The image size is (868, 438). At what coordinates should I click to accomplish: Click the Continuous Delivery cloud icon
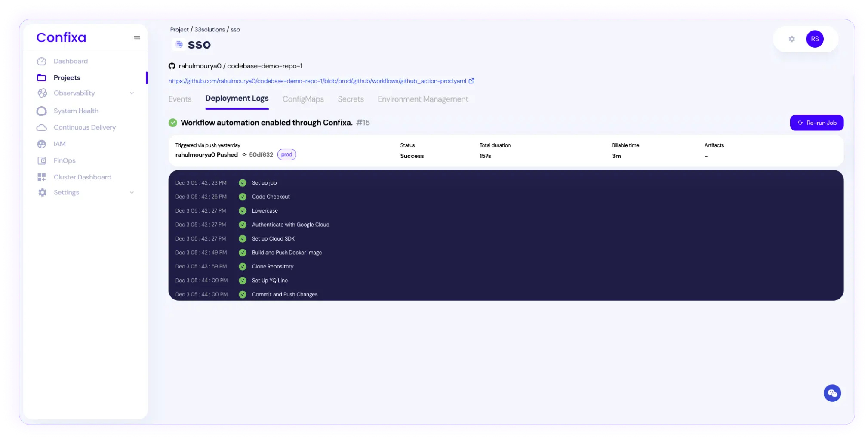(42, 127)
